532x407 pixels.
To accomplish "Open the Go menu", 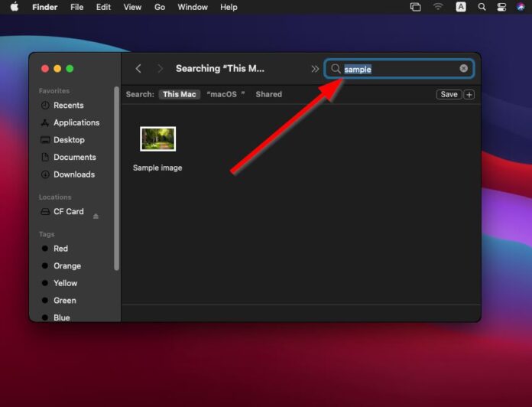I will tap(160, 7).
